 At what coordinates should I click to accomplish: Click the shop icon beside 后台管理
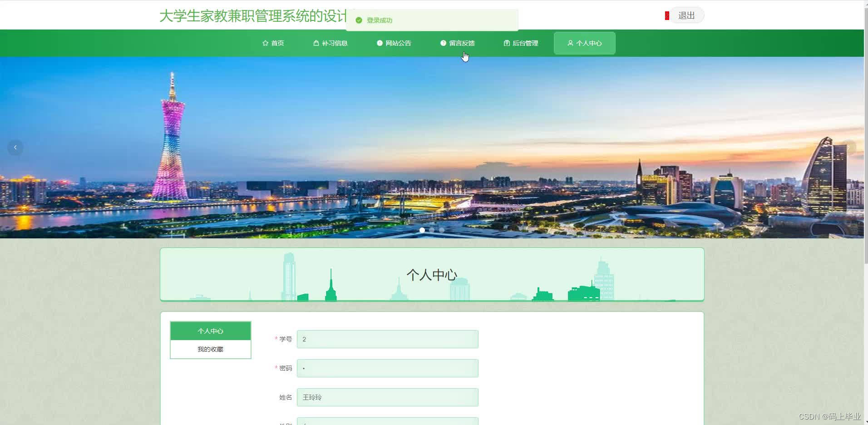[507, 43]
